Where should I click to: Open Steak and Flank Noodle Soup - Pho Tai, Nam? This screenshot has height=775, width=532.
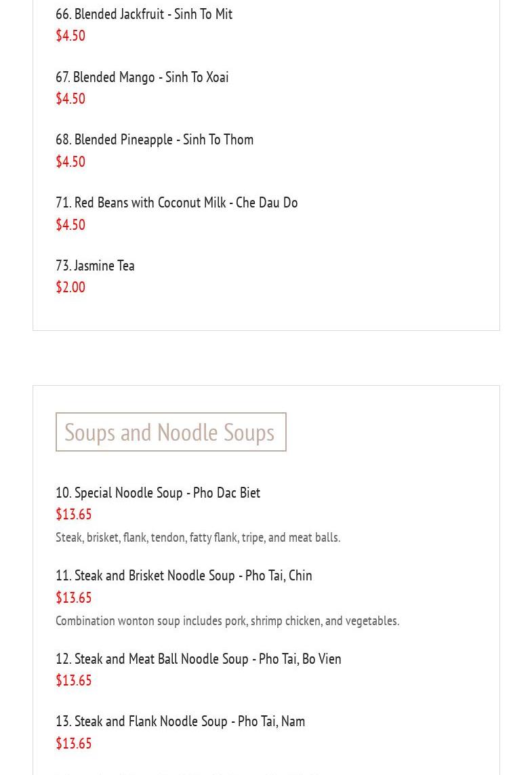point(180,721)
